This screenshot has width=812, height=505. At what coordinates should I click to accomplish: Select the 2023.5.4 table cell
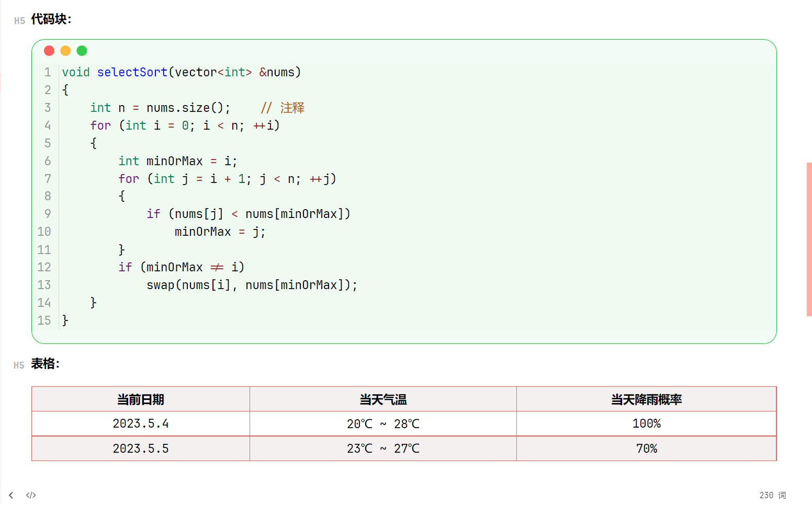tap(140, 423)
